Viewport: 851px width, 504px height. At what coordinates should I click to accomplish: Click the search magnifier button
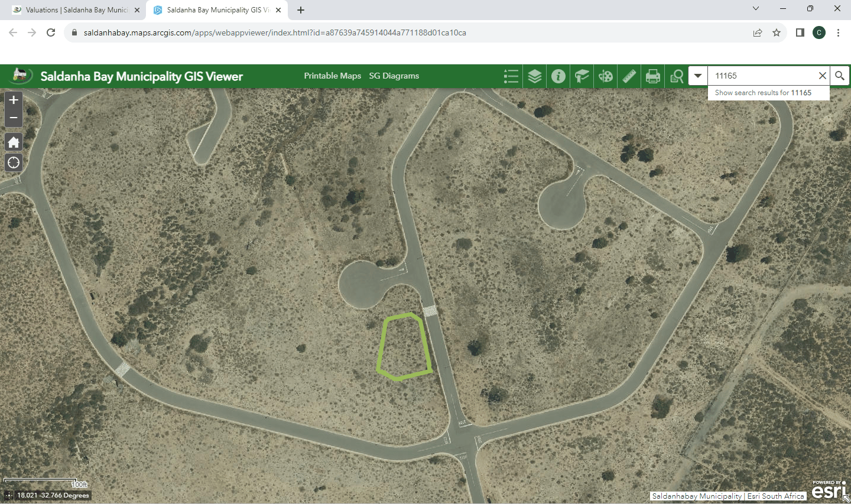(839, 76)
